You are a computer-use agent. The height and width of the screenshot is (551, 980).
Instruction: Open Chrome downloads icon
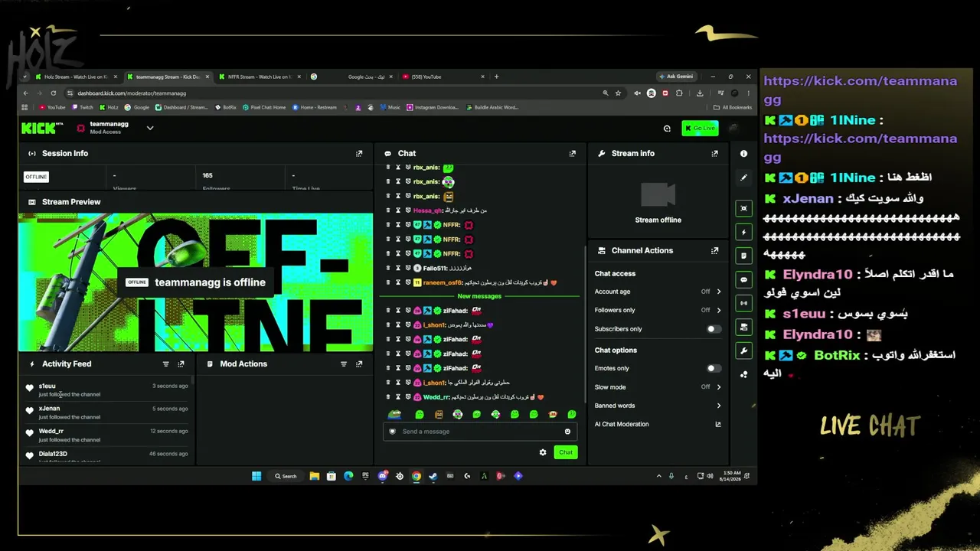click(x=700, y=93)
